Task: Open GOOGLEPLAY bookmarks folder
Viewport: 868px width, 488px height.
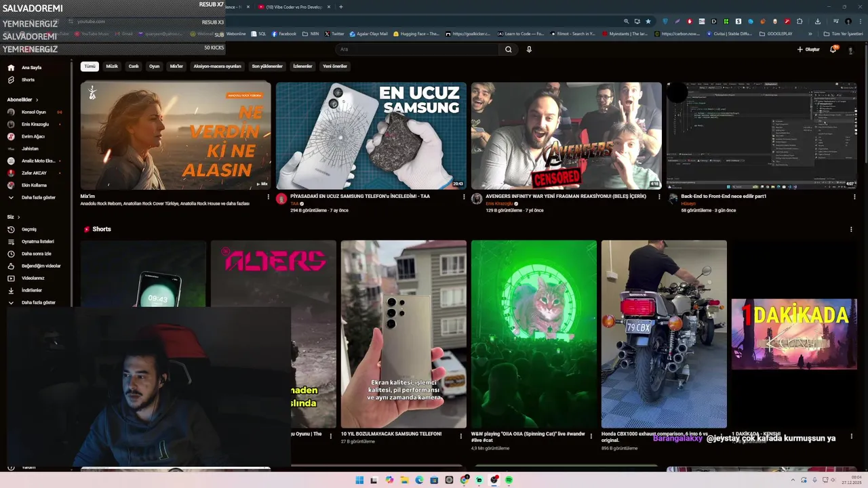Action: [776, 33]
